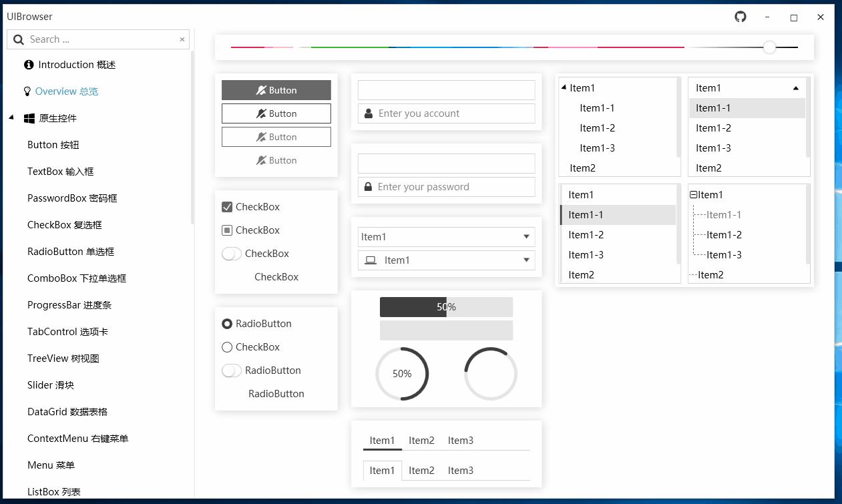Select Item1-2 in the dotted-line tree
The height and width of the screenshot is (504, 842).
(724, 235)
